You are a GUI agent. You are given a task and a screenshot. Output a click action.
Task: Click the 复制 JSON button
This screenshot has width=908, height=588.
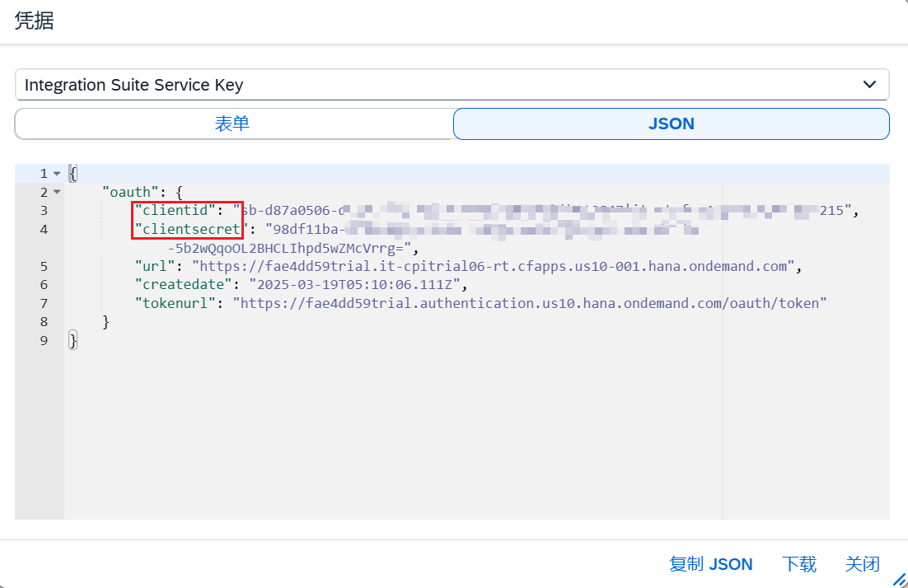pyautogui.click(x=710, y=564)
